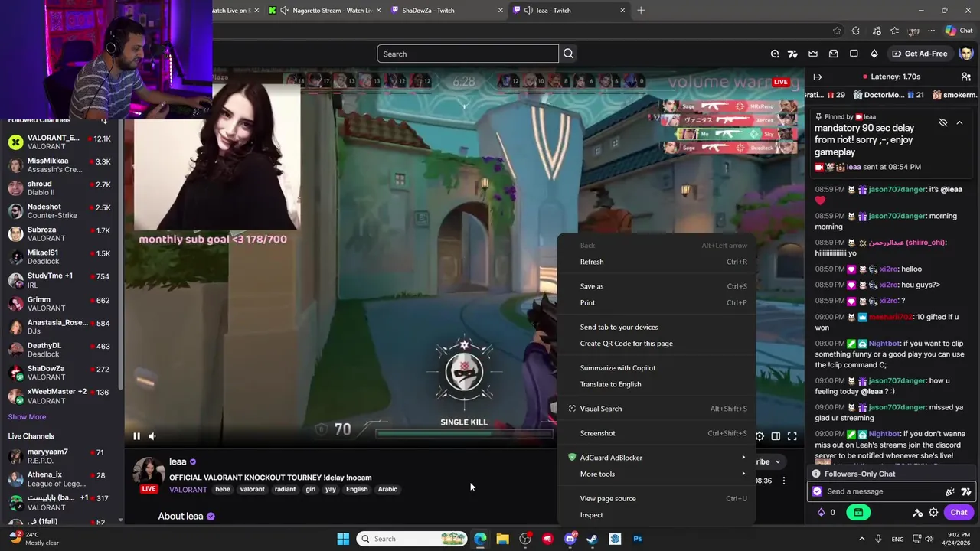
Task: Click the search magnifier button on Twitch
Action: click(568, 54)
